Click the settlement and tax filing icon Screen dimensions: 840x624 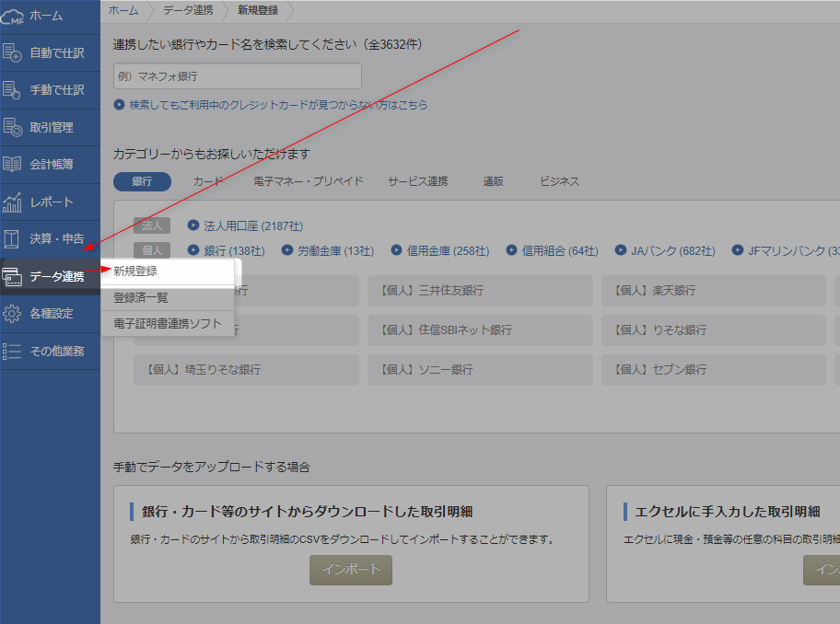point(13,239)
